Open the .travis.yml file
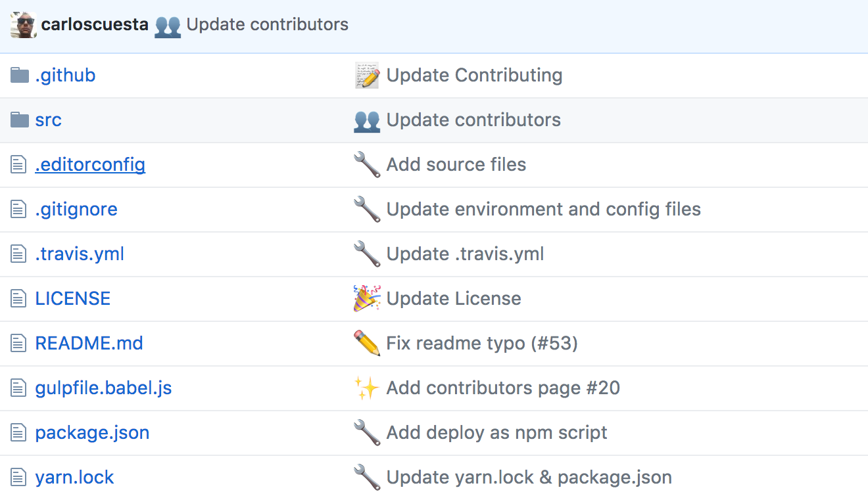868x498 pixels. pyautogui.click(x=79, y=254)
